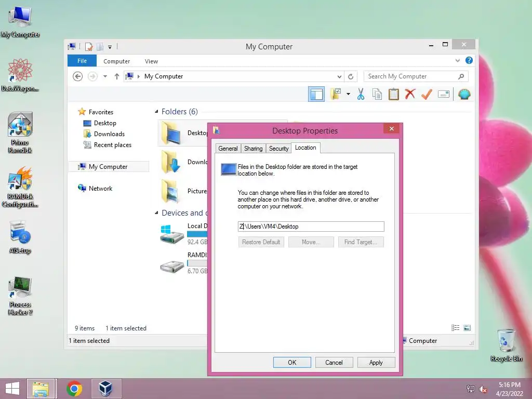
Task: Click the Desktop location path field
Action: 311,227
